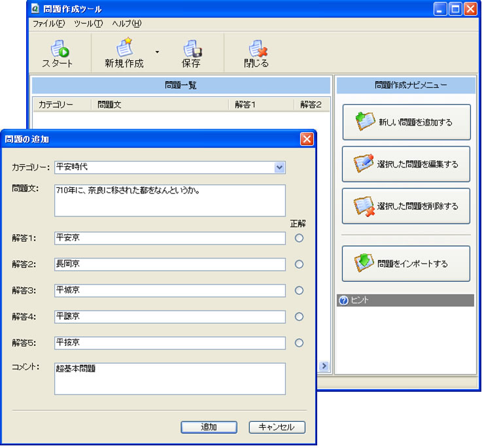The image size is (482, 448).
Task: Click 選択した問題を削除する navigation button
Action: pos(405,206)
